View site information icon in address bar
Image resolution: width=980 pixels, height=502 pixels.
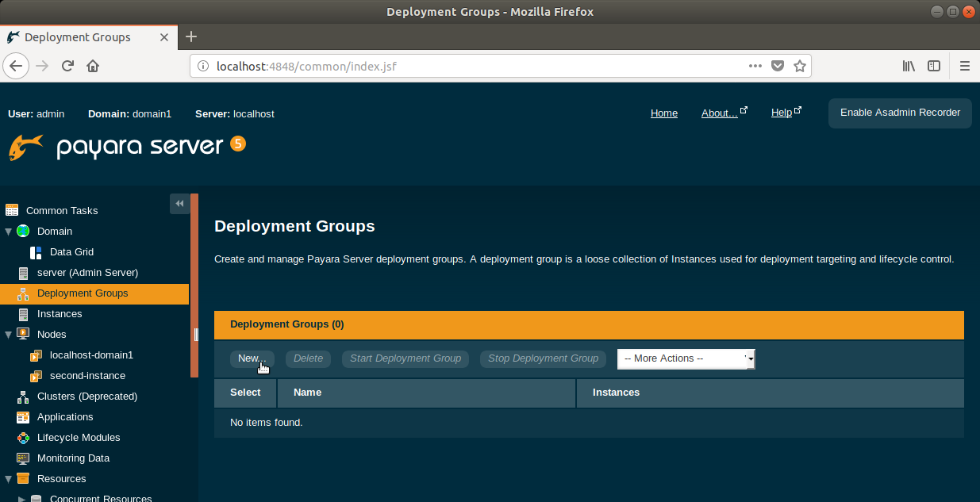202,66
